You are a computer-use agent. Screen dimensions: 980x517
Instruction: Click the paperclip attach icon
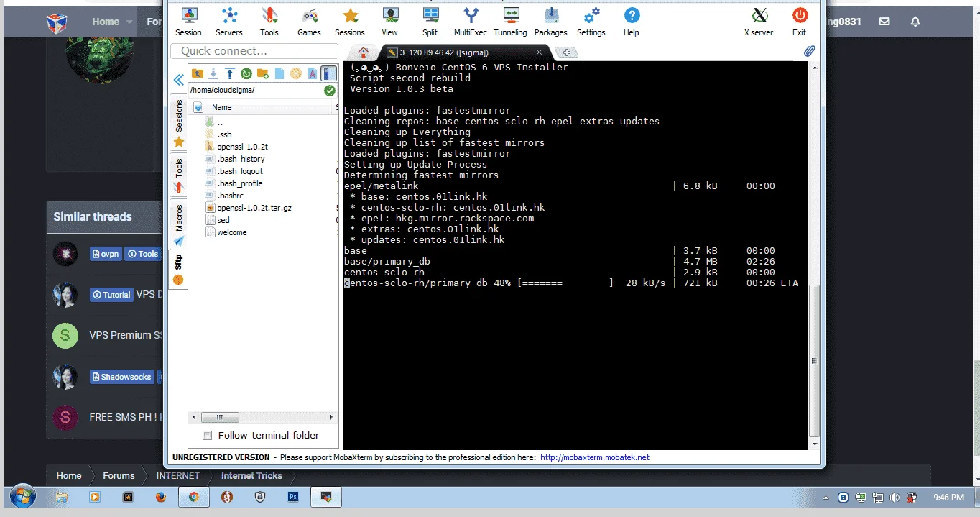(x=809, y=52)
